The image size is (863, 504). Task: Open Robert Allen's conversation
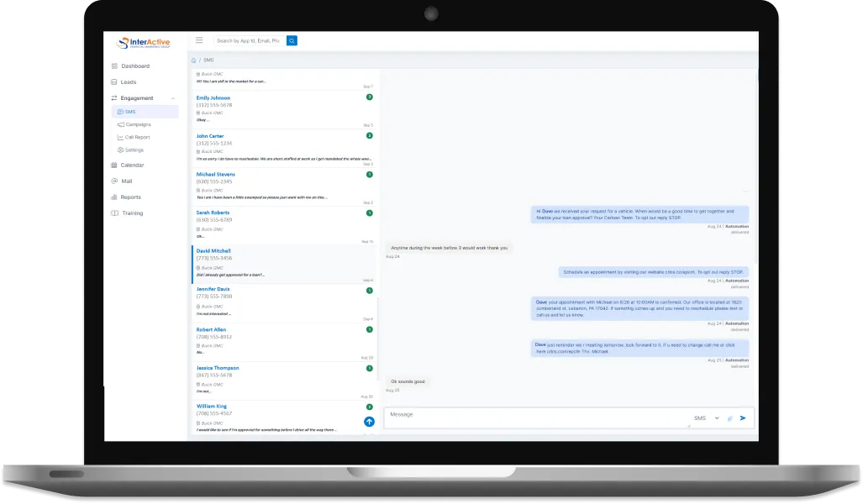coord(284,342)
